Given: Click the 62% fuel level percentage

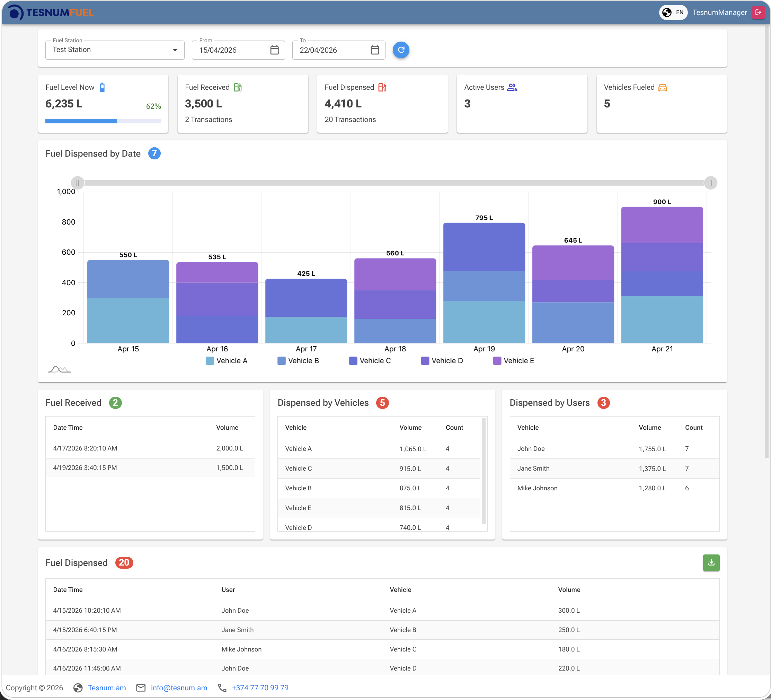Looking at the screenshot, I should (x=153, y=106).
